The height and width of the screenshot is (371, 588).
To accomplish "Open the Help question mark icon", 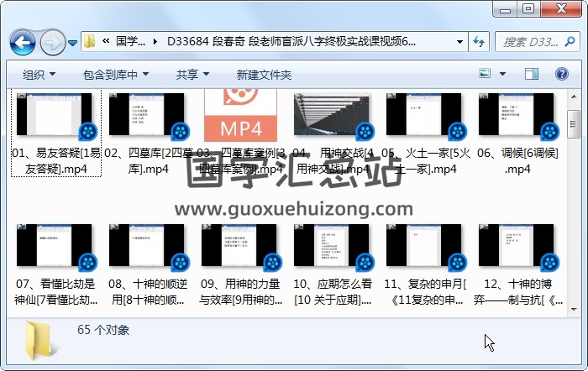I will (561, 75).
